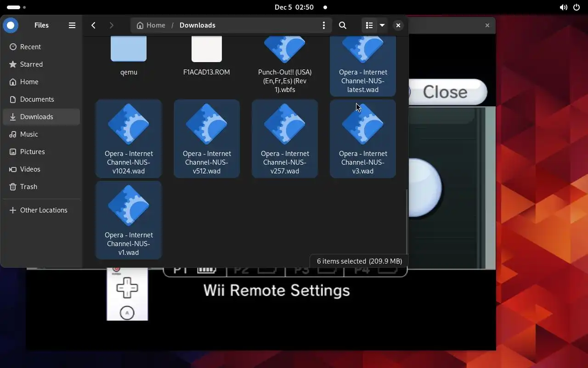
Task: Select the F1ACAD13.ROM file
Action: click(x=207, y=56)
